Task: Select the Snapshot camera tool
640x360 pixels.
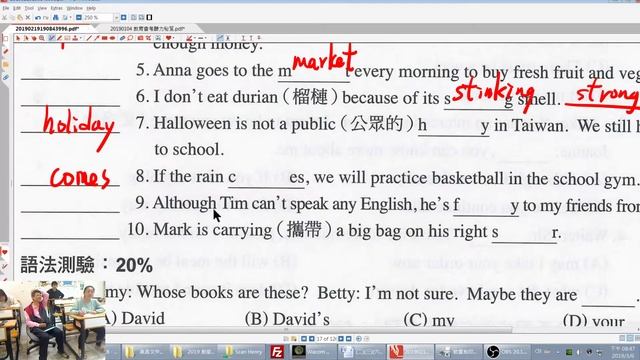Action: point(140,38)
